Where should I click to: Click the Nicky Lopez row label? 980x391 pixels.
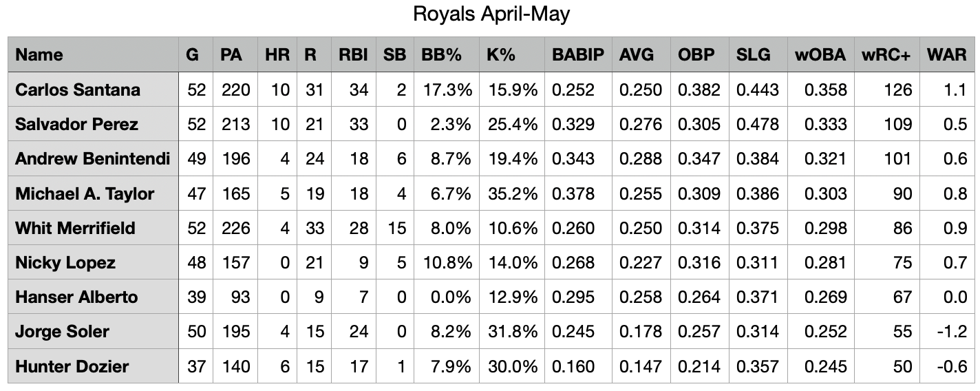[65, 262]
